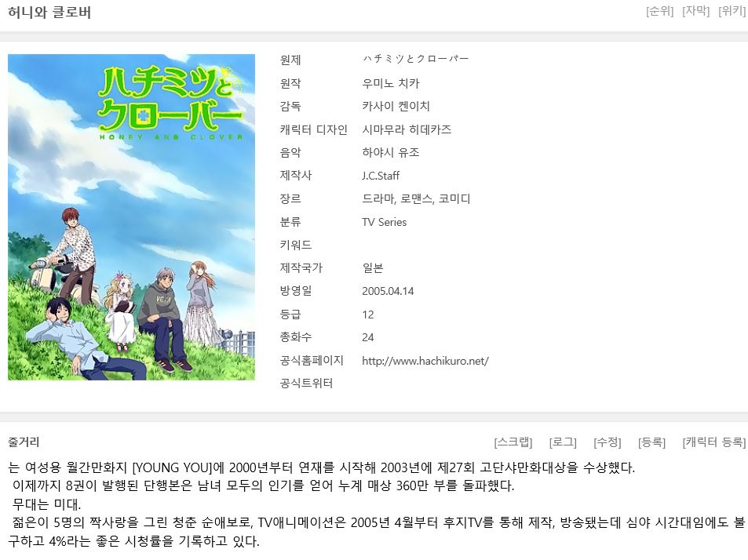The width and height of the screenshot is (748, 560).
Task: Click the classification value TV Series
Action: tap(385, 222)
